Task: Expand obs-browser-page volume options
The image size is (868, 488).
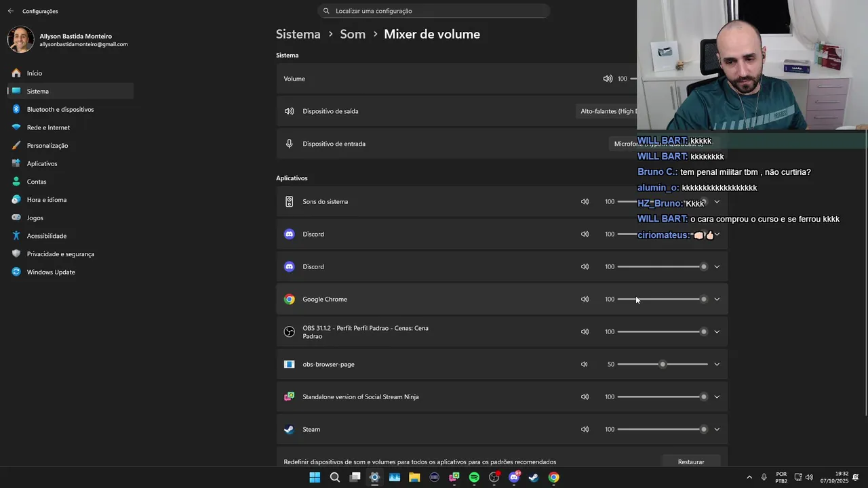Action: [717, 364]
